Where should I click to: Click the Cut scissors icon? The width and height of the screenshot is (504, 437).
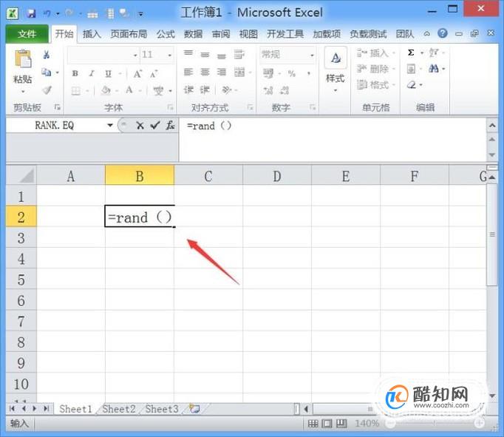pyautogui.click(x=47, y=55)
